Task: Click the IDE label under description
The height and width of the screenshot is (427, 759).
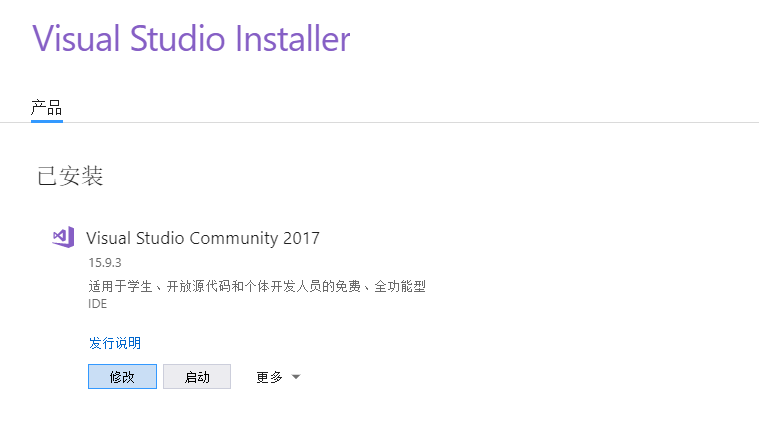Action: click(97, 304)
